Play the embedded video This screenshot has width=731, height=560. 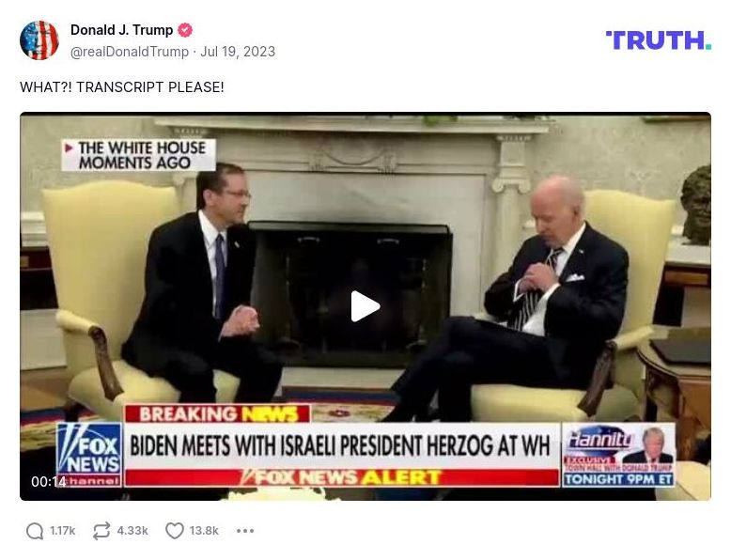tap(365, 306)
